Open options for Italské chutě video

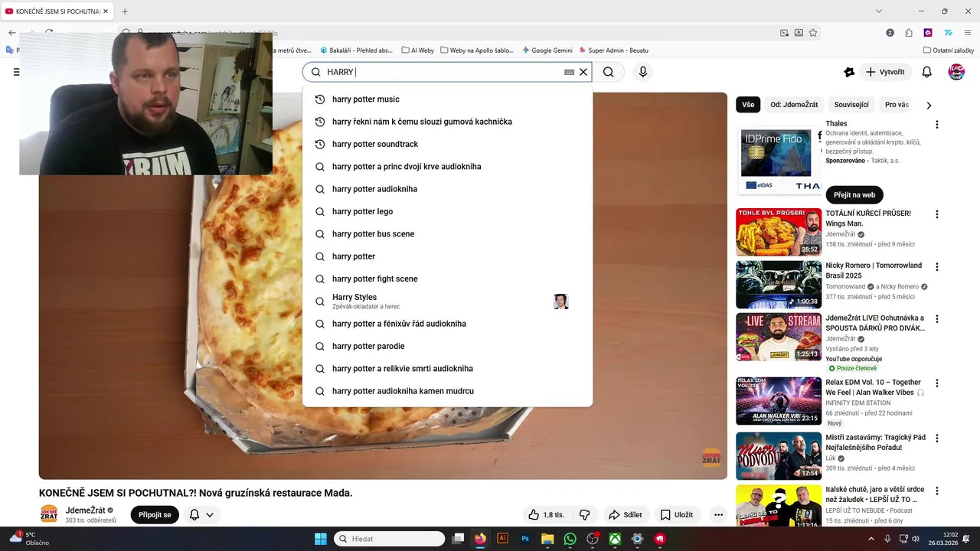point(936,491)
